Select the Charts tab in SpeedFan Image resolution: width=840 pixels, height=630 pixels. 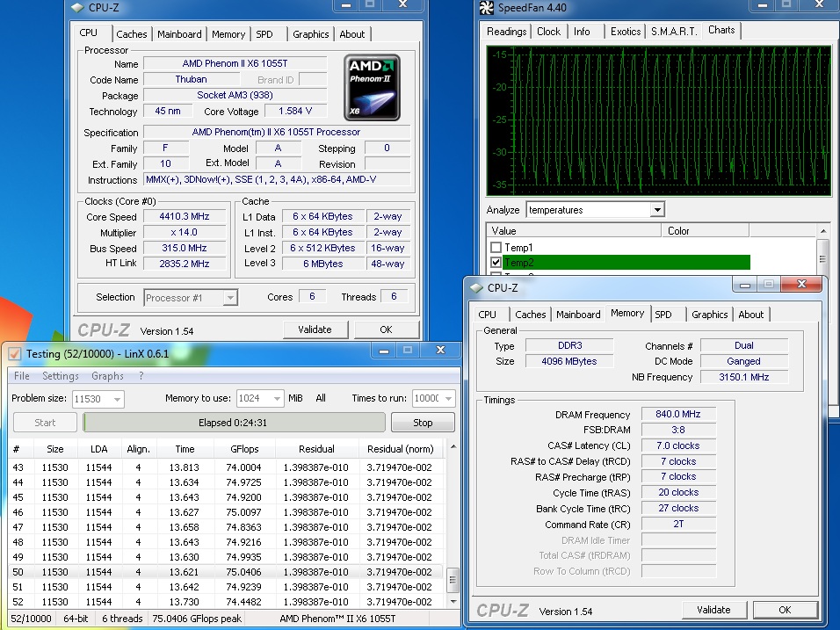pos(721,30)
